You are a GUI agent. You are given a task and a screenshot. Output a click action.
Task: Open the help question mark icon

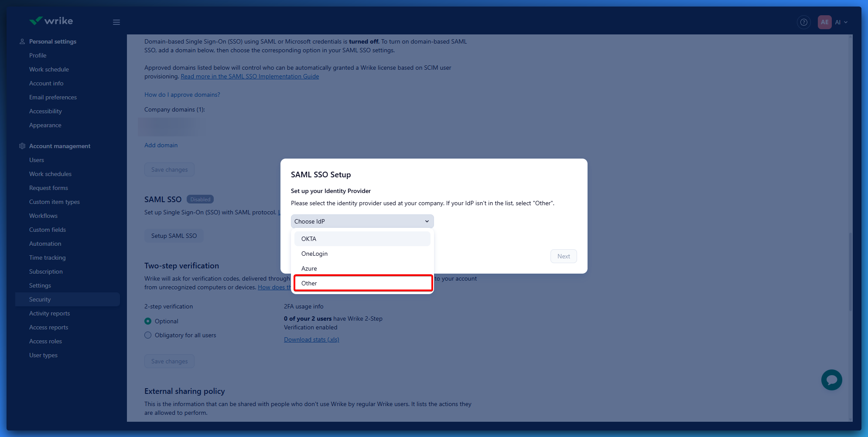(x=803, y=22)
